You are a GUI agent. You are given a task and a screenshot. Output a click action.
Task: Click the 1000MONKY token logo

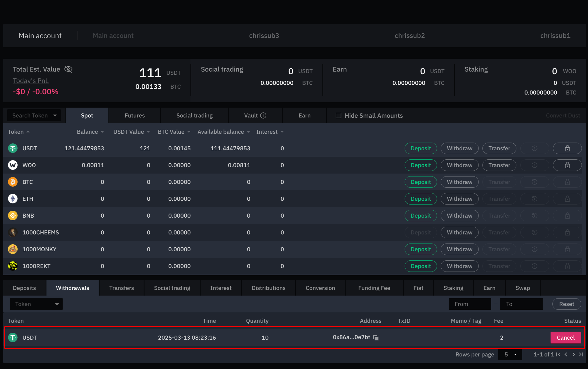tap(13, 249)
